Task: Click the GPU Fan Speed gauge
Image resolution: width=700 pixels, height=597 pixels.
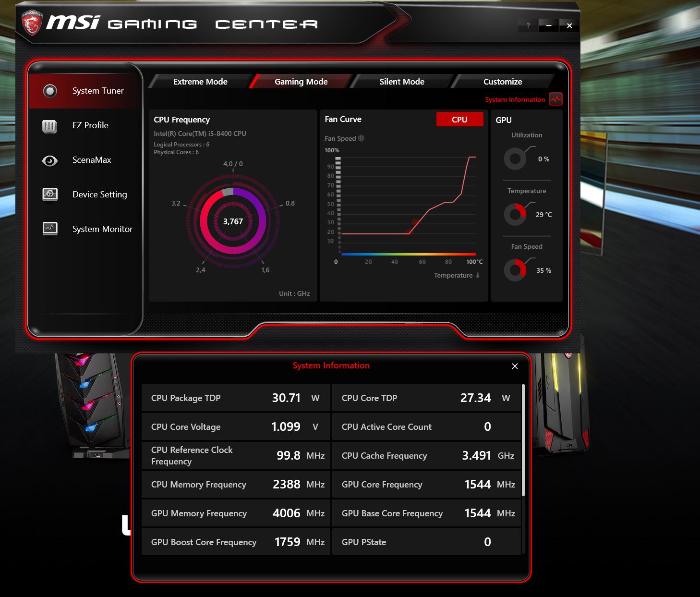Action: (515, 270)
